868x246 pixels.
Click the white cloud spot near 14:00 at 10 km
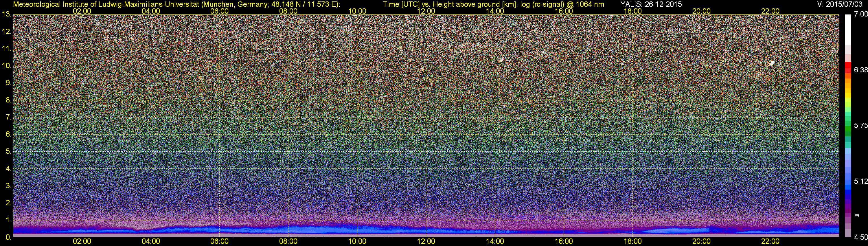[501, 60]
